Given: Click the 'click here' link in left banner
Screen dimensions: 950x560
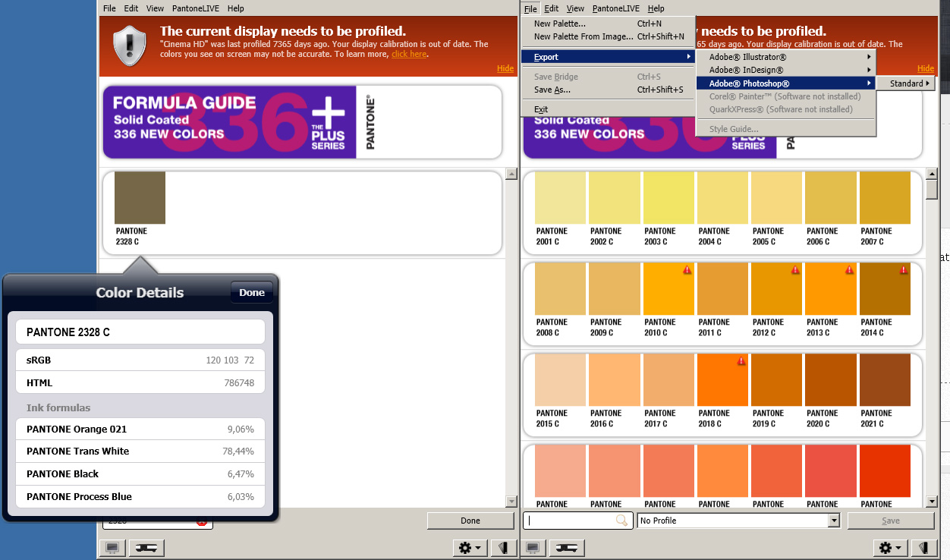Looking at the screenshot, I should (x=409, y=54).
